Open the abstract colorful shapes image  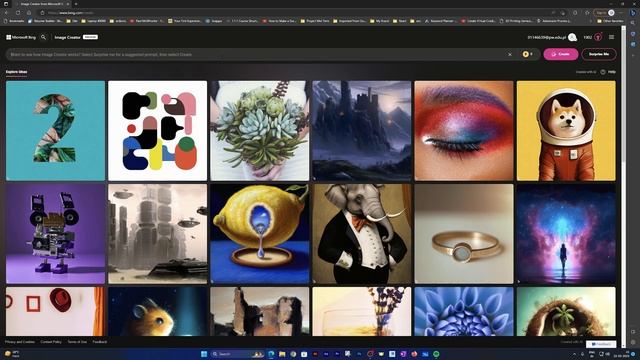[x=158, y=131]
